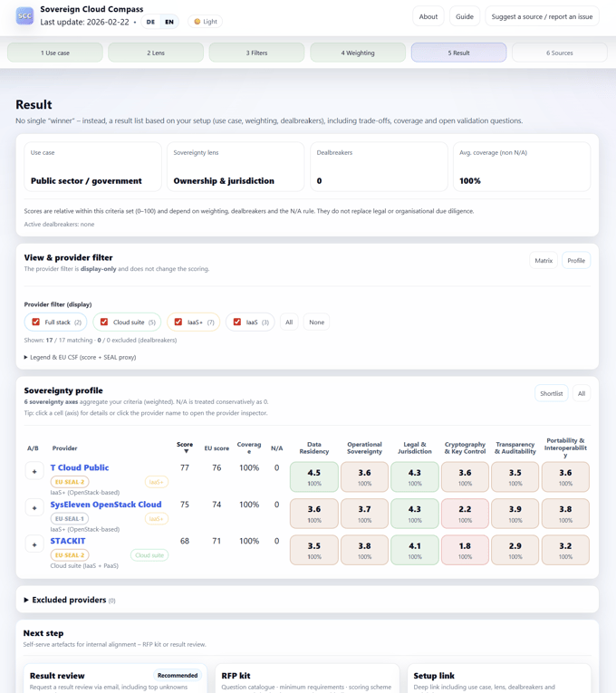Toggle the IaaS+ filter checkbox

(x=178, y=322)
